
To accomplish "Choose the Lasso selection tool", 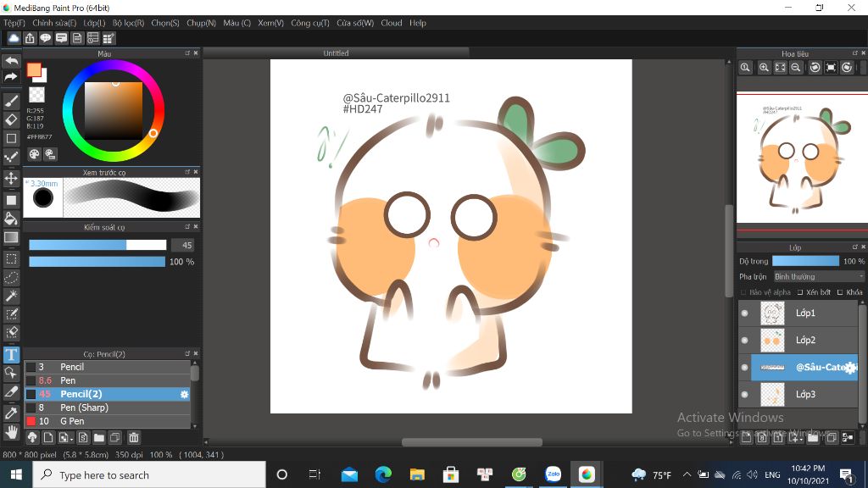I will tap(11, 277).
